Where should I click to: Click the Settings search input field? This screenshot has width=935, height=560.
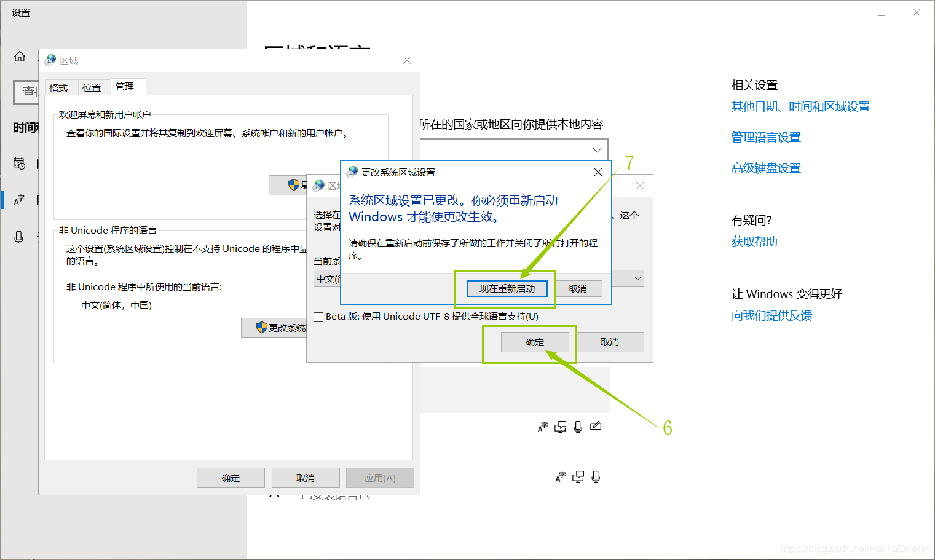[26, 92]
